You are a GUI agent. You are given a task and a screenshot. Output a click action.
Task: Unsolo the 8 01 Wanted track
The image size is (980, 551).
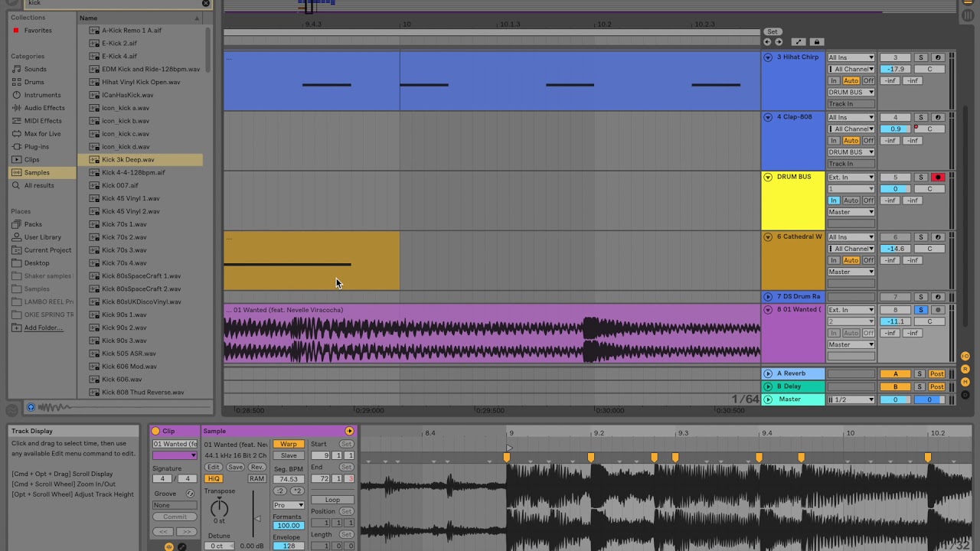(921, 310)
